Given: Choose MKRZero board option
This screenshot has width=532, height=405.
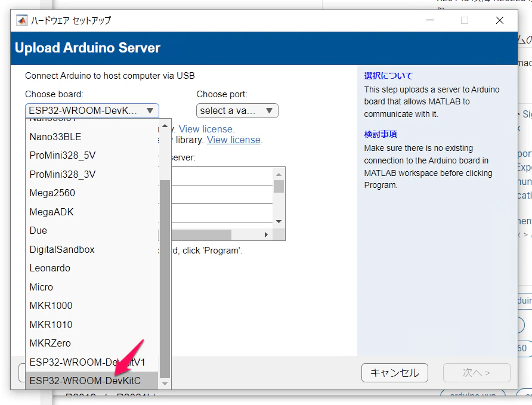Looking at the screenshot, I should [x=92, y=344].
